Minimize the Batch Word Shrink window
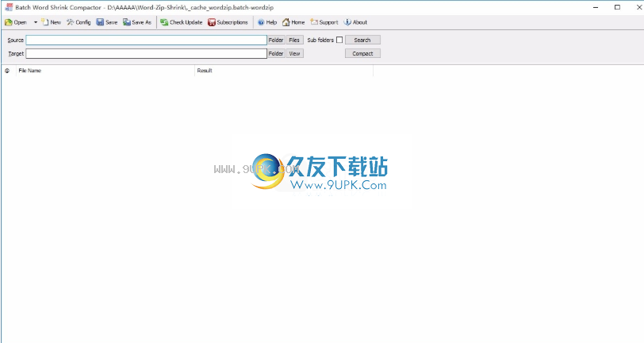Screen dimensions: 644x343 pyautogui.click(x=596, y=7)
